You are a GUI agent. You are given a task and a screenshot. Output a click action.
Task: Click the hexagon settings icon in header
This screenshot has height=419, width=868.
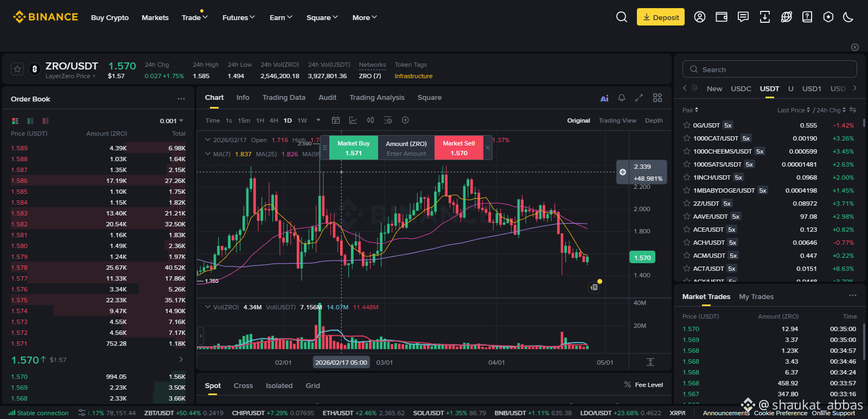pyautogui.click(x=828, y=17)
